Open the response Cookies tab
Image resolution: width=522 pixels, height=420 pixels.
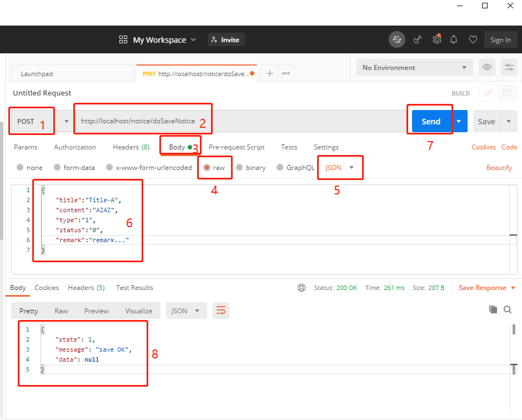[47, 287]
